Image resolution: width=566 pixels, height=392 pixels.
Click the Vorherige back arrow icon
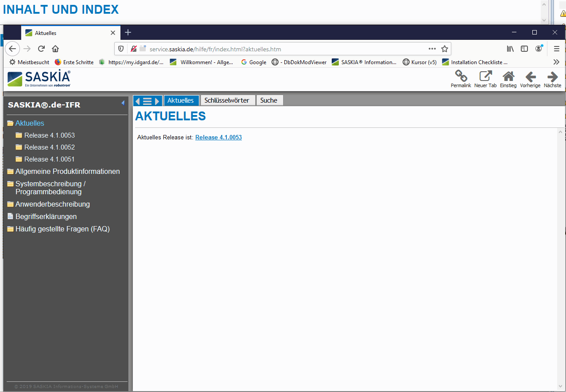point(530,77)
